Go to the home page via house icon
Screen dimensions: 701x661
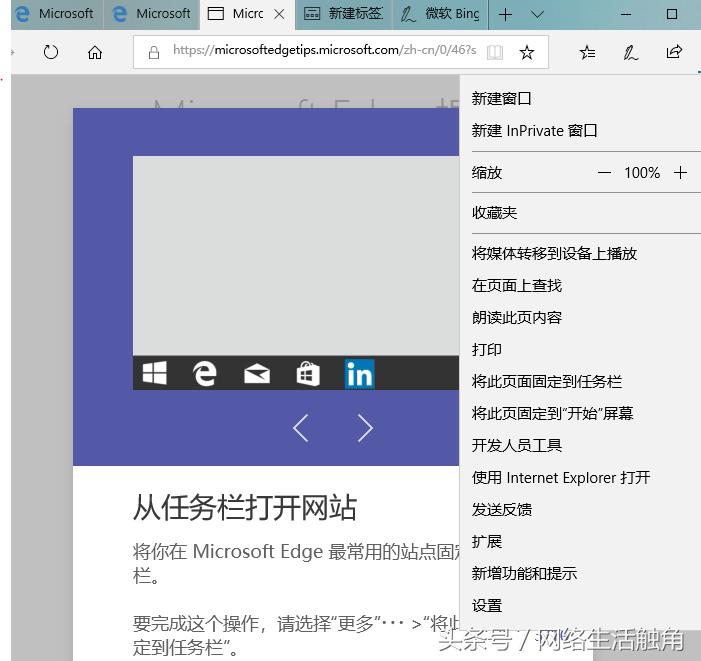coord(95,52)
